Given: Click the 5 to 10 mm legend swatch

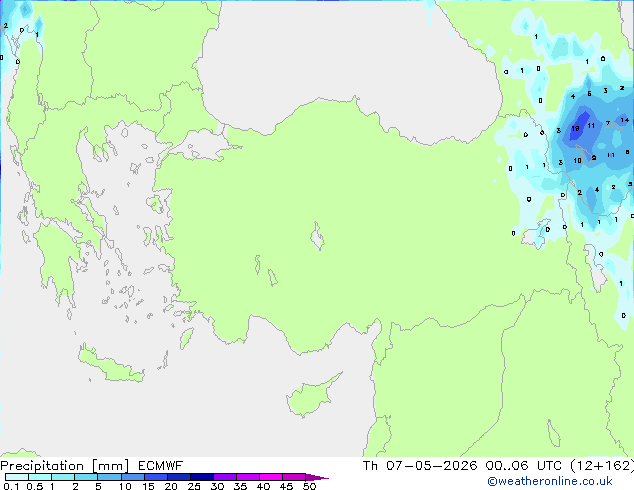Looking at the screenshot, I should (109, 477).
